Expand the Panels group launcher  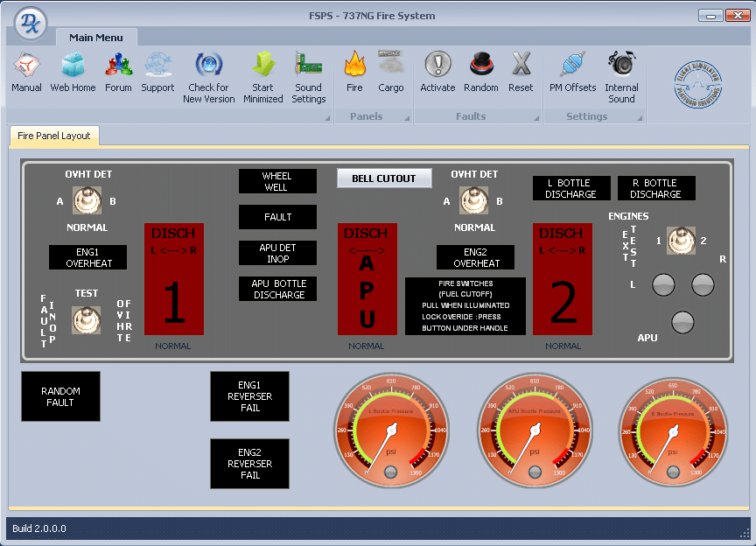[x=407, y=118]
